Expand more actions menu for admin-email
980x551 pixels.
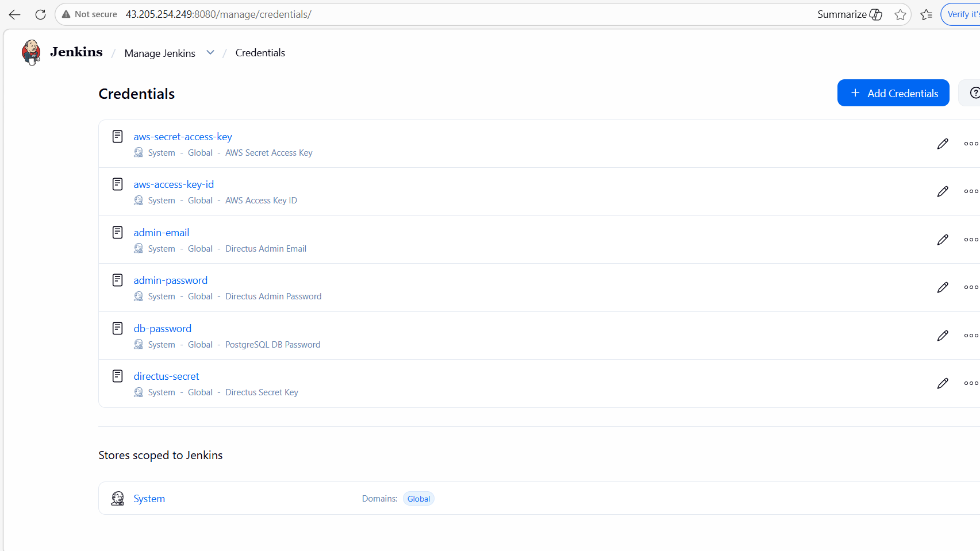(971, 240)
